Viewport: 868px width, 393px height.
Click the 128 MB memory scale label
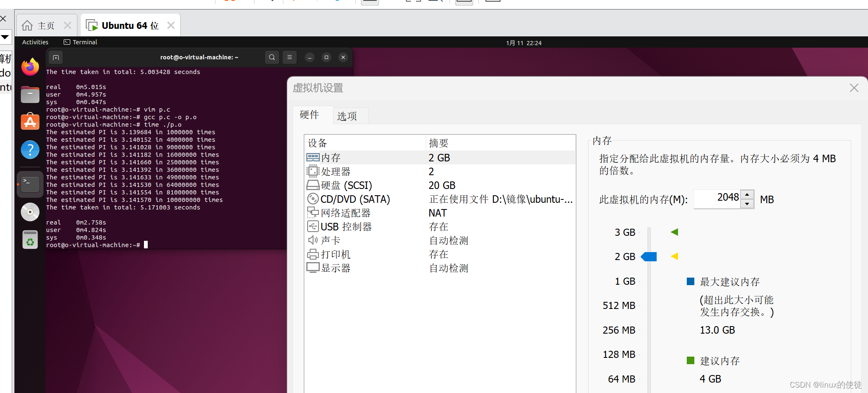pyautogui.click(x=619, y=355)
